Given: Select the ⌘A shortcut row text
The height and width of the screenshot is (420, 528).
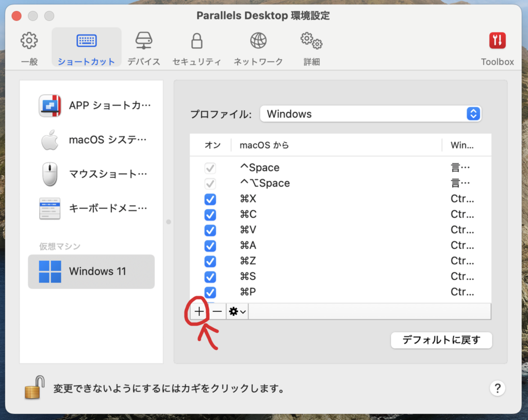Looking at the screenshot, I should click(x=248, y=245).
